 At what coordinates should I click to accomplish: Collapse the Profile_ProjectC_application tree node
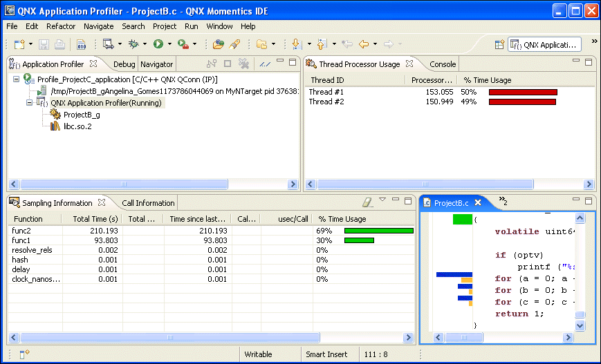(17, 79)
